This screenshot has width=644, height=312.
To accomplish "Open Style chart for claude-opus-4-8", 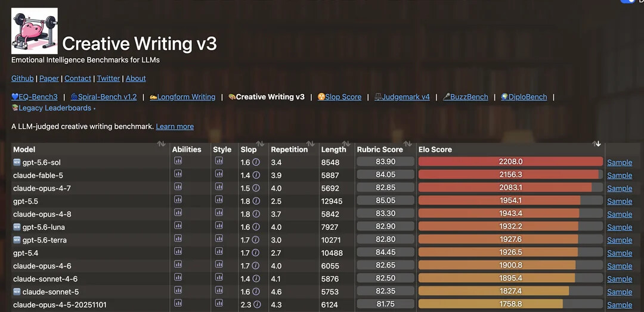I will pyautogui.click(x=219, y=213).
